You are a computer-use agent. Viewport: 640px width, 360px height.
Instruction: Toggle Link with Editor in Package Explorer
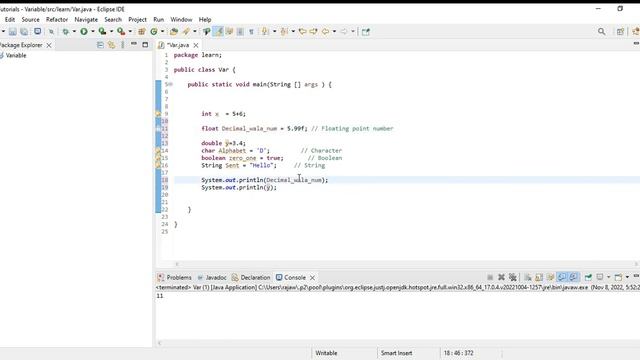pos(111,45)
